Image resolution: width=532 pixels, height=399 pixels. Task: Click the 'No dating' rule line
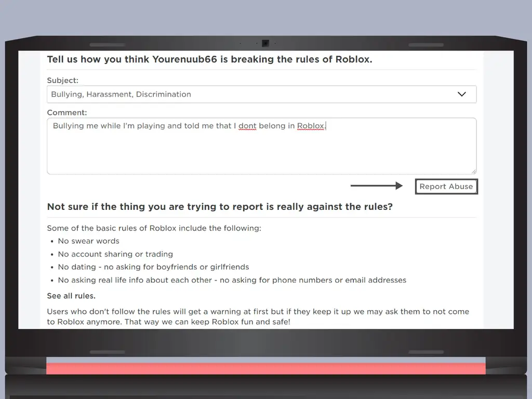(153, 267)
